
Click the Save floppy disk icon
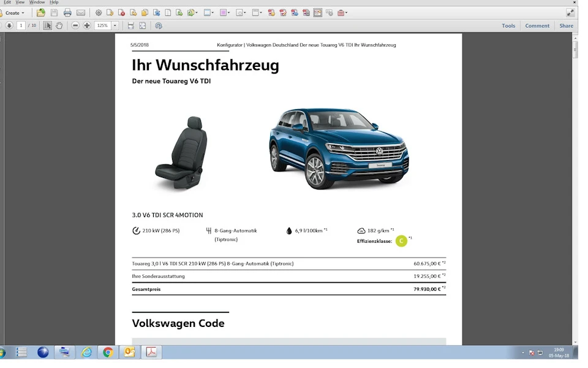tap(55, 13)
